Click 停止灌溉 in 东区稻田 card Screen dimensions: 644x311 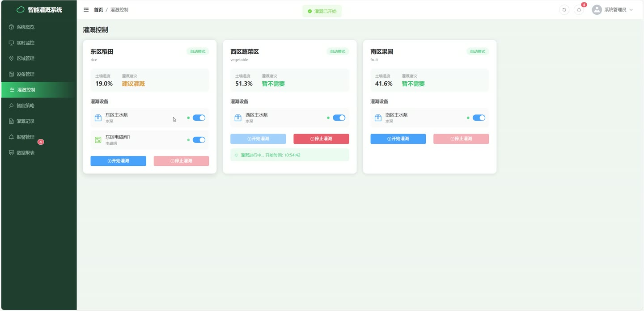(x=181, y=161)
